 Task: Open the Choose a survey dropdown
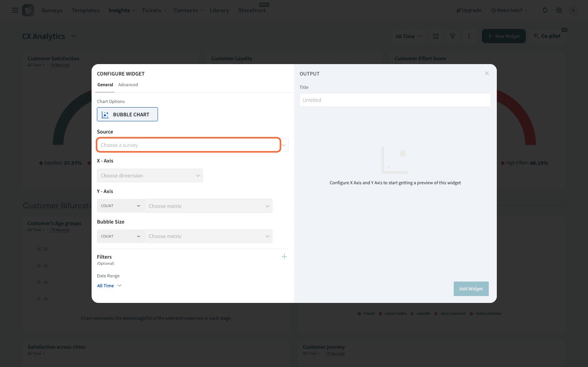coord(189,145)
